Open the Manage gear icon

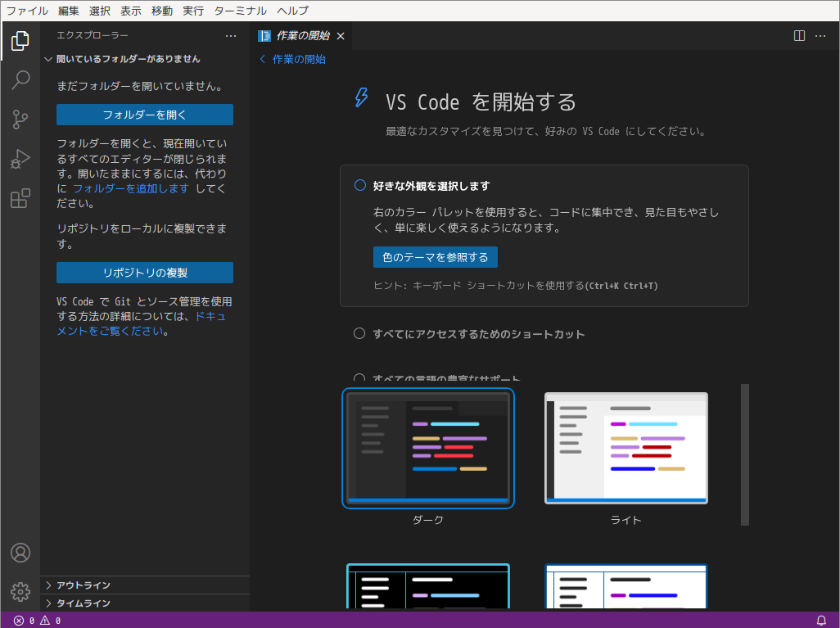tap(20, 592)
